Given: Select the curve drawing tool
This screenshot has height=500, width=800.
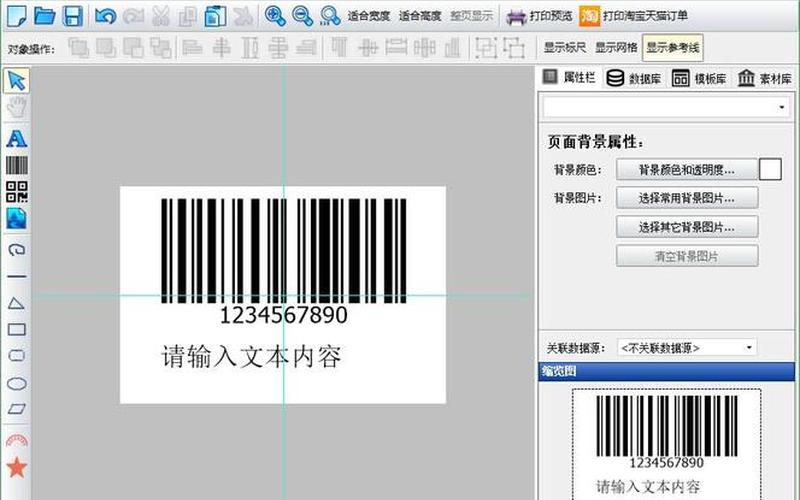Looking at the screenshot, I should coord(16,249).
